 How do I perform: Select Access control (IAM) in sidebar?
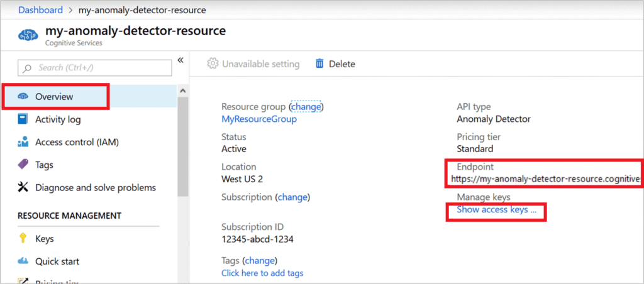77,143
